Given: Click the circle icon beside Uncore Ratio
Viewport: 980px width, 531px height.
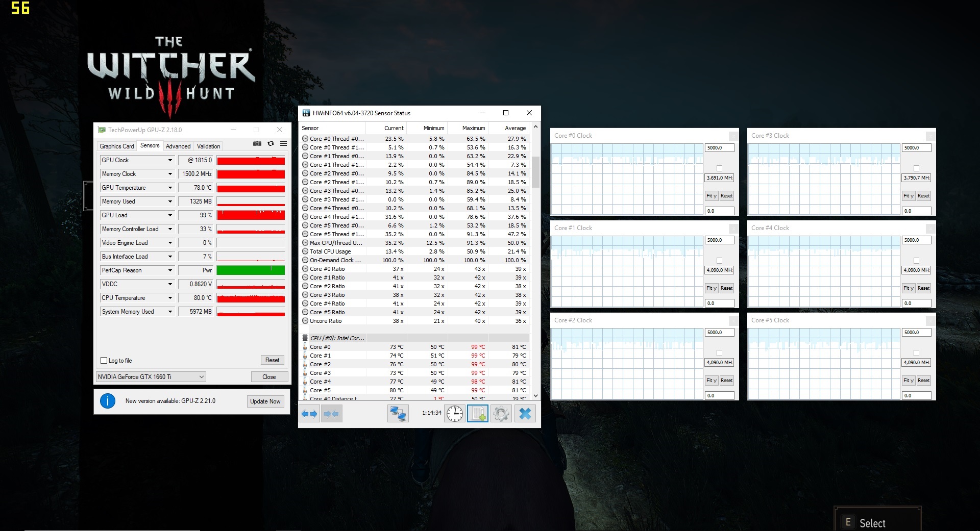Looking at the screenshot, I should click(305, 321).
